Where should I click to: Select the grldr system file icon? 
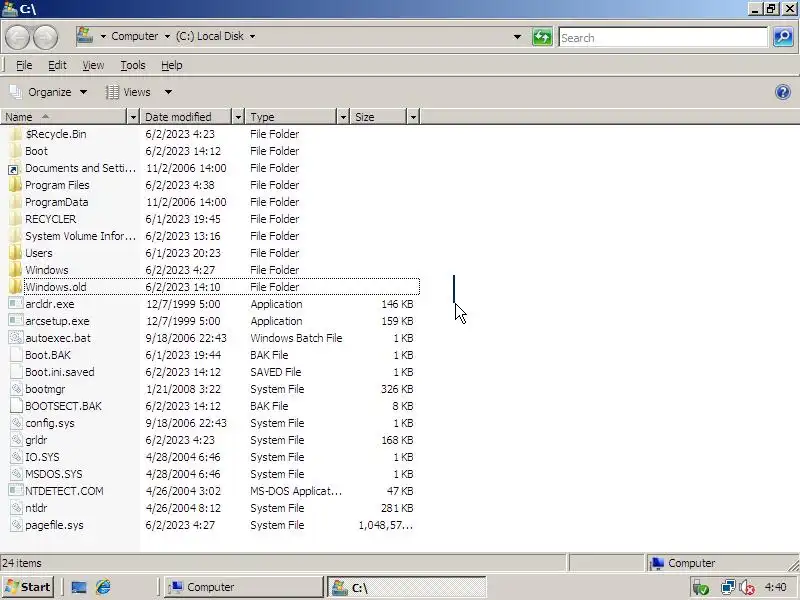pyautogui.click(x=15, y=440)
